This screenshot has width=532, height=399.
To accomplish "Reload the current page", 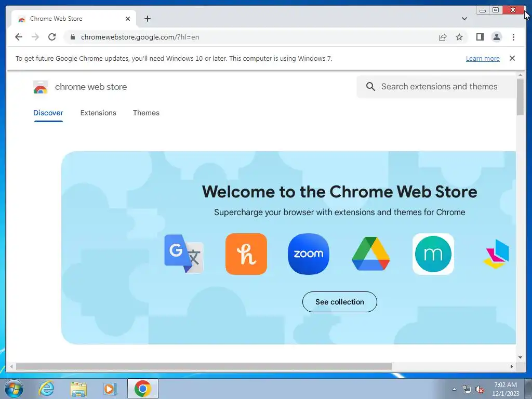I will tap(52, 37).
